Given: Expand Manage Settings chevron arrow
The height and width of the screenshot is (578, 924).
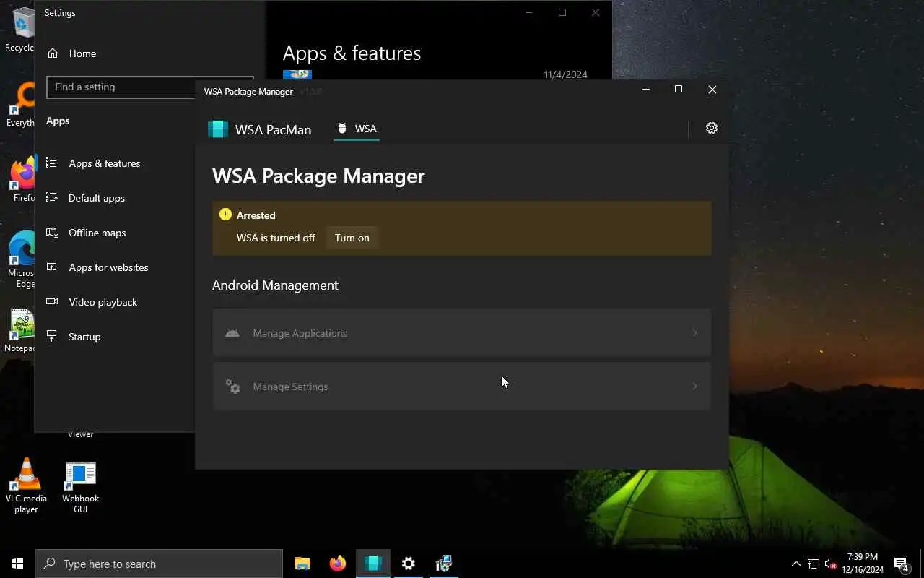Looking at the screenshot, I should tap(695, 387).
